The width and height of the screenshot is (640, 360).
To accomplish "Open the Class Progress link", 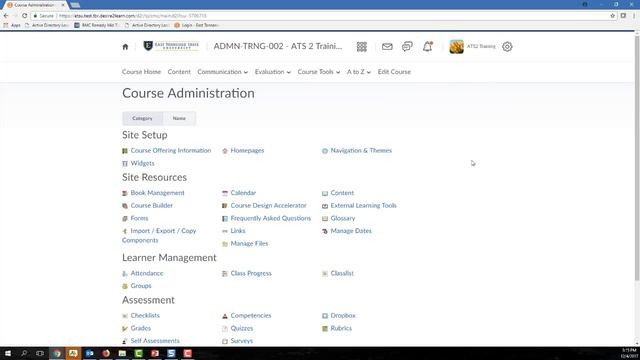I will pos(251,273).
